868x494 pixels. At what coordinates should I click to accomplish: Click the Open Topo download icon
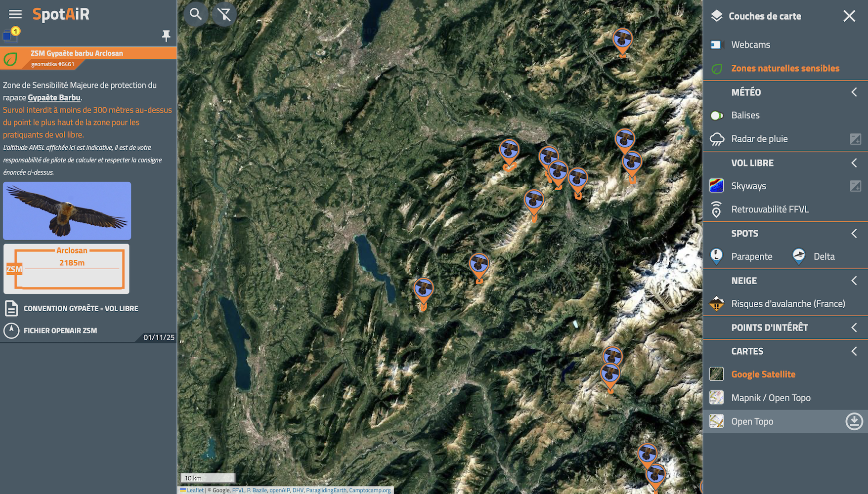click(854, 421)
